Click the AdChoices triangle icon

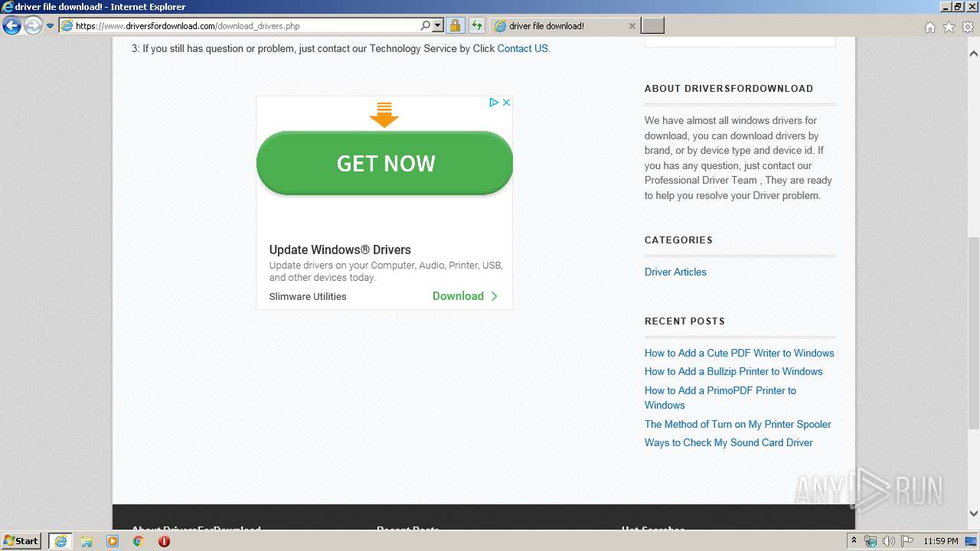494,103
